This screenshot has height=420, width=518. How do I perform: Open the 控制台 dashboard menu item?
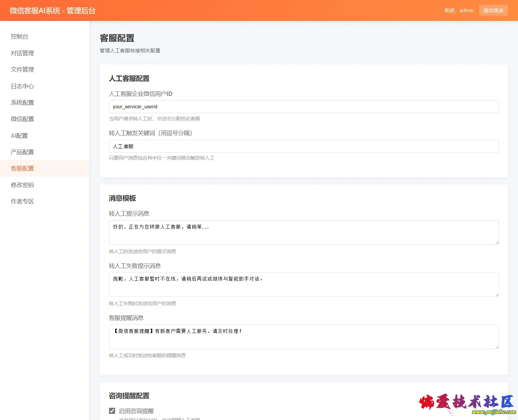pos(20,37)
